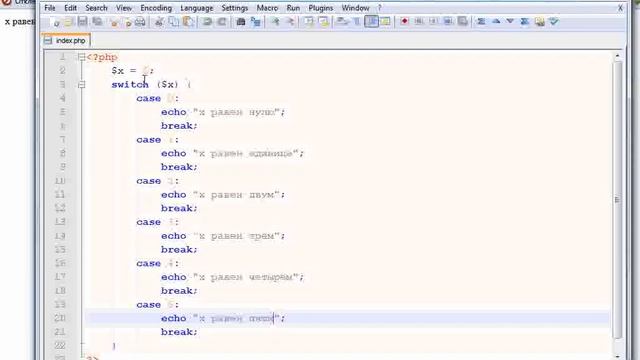Open the View menu
This screenshot has width=640, height=360.
pyautogui.click(x=124, y=8)
